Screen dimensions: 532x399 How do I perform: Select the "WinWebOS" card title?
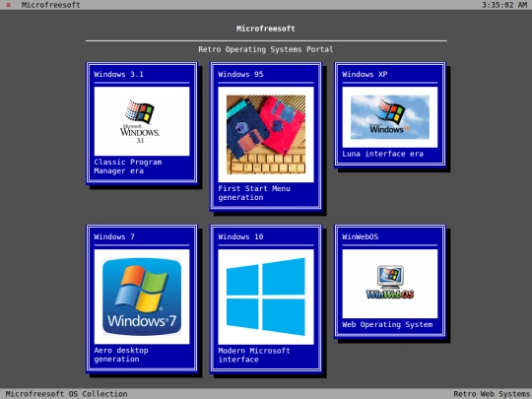pos(361,236)
